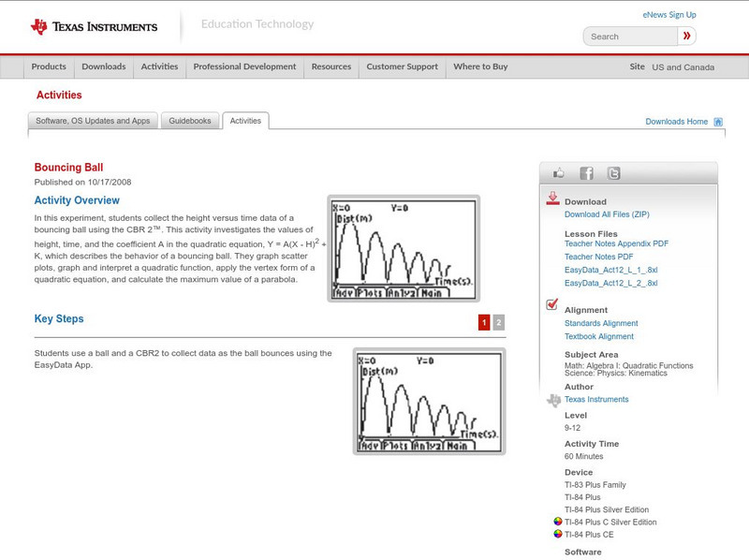
Task: Download All Files (ZIP) link
Action: (x=606, y=214)
